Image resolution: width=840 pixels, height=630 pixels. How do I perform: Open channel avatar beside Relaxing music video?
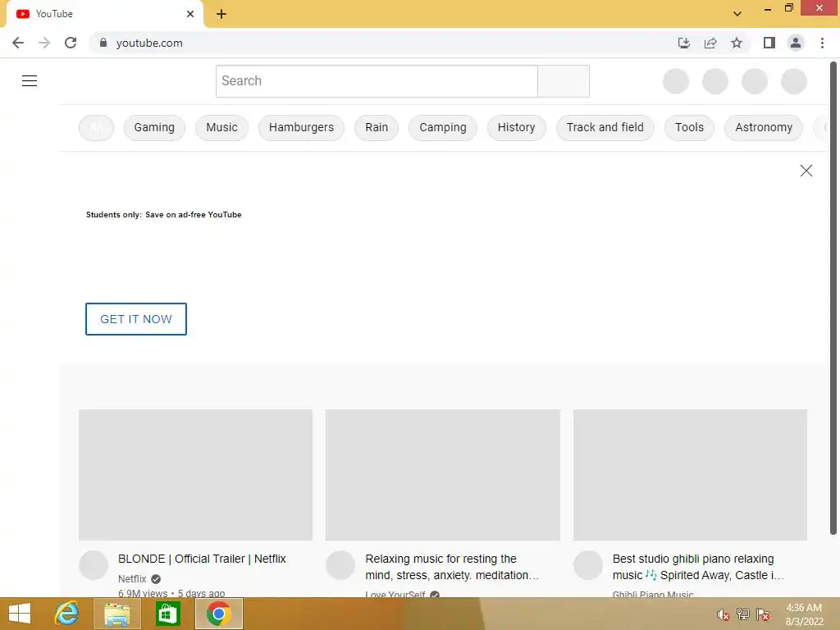(x=340, y=565)
